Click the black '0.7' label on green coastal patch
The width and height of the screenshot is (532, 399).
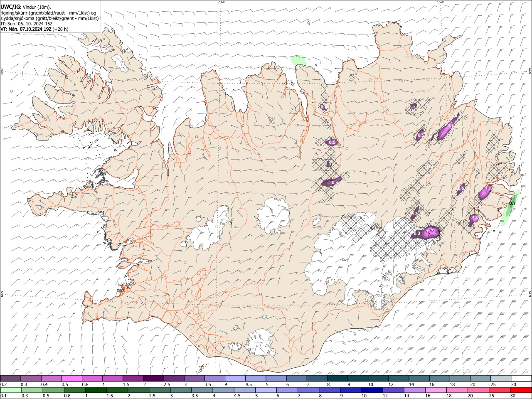click(x=512, y=203)
